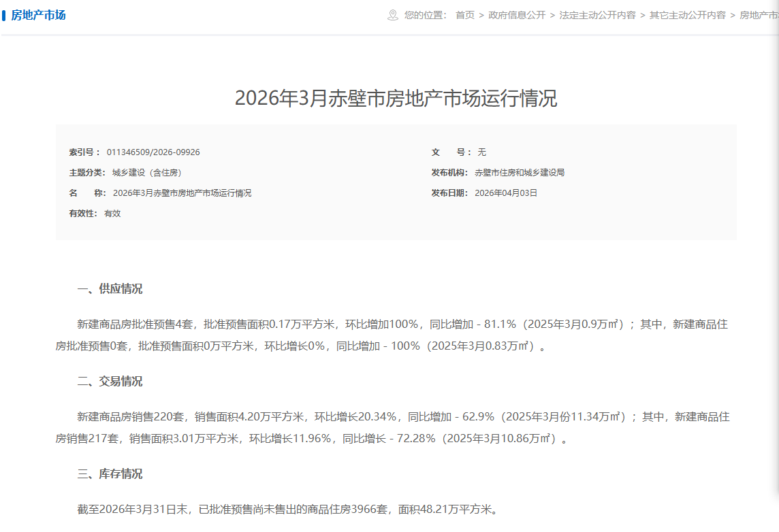Click the 名称 field value in info box

[182, 193]
